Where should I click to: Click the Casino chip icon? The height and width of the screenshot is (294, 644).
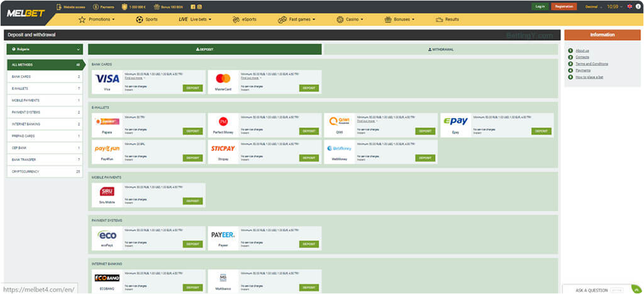(339, 19)
